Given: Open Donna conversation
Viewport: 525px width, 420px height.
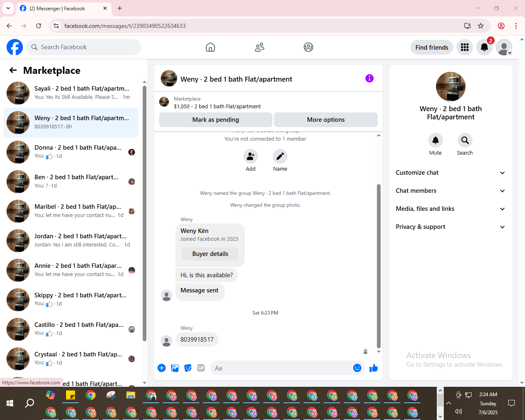Looking at the screenshot, I should [71, 152].
